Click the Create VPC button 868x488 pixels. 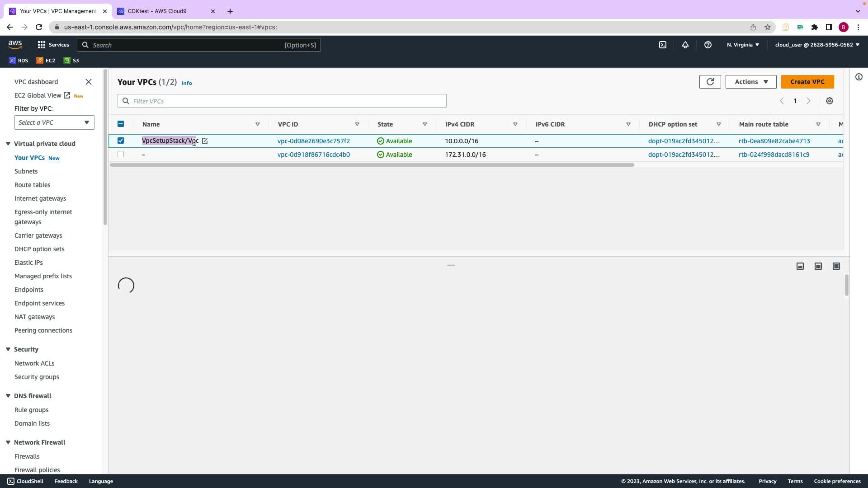coord(807,82)
